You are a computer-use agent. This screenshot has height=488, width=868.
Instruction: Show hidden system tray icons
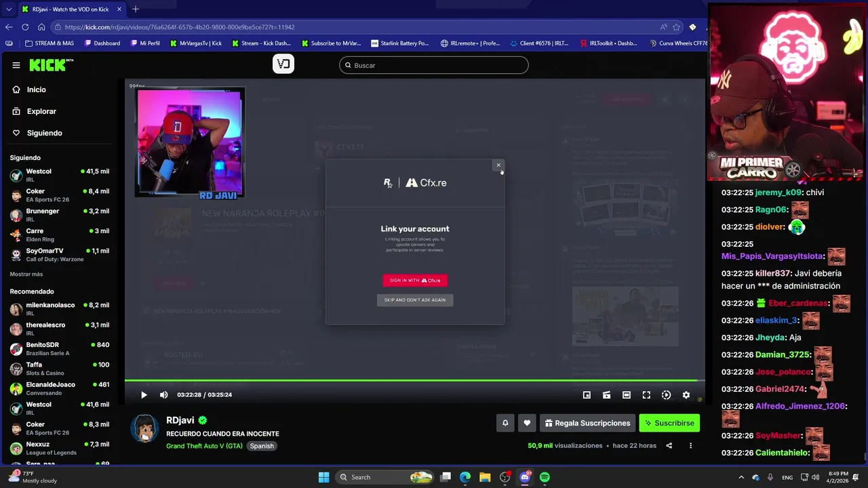point(741,477)
